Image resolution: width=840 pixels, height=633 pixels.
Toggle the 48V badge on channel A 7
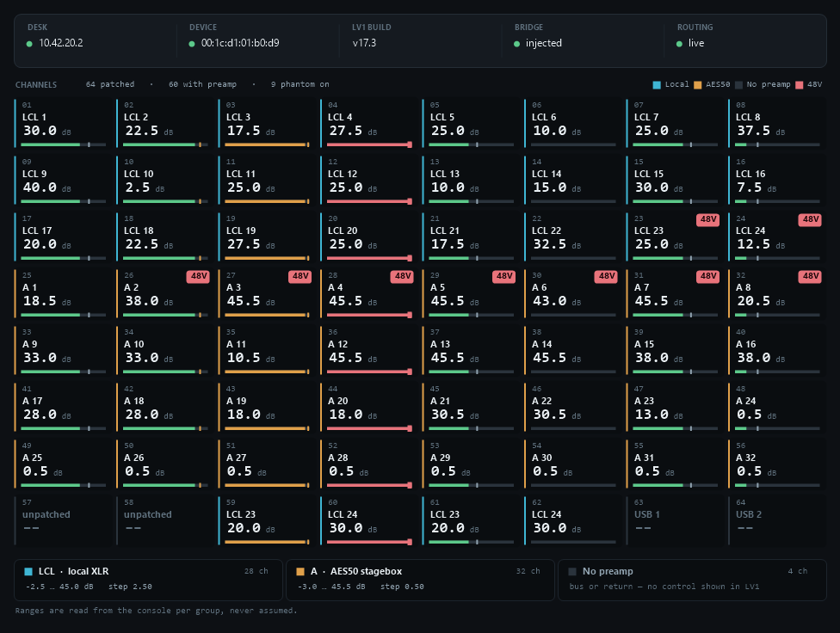(x=708, y=276)
